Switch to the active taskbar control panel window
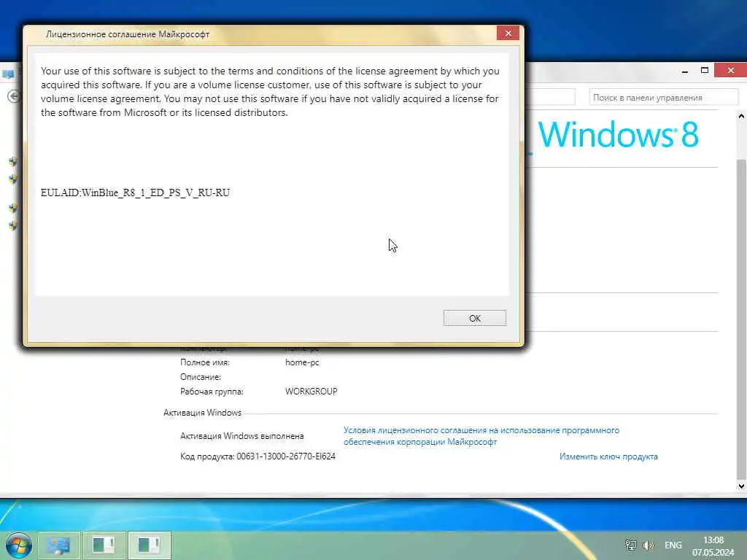The image size is (747, 560). click(149, 545)
